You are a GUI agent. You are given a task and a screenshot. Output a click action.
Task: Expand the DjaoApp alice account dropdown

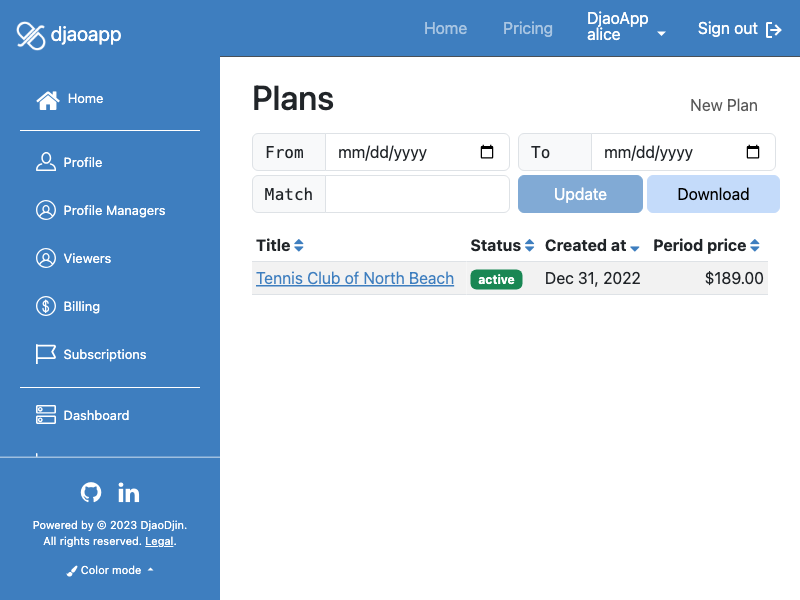626,27
